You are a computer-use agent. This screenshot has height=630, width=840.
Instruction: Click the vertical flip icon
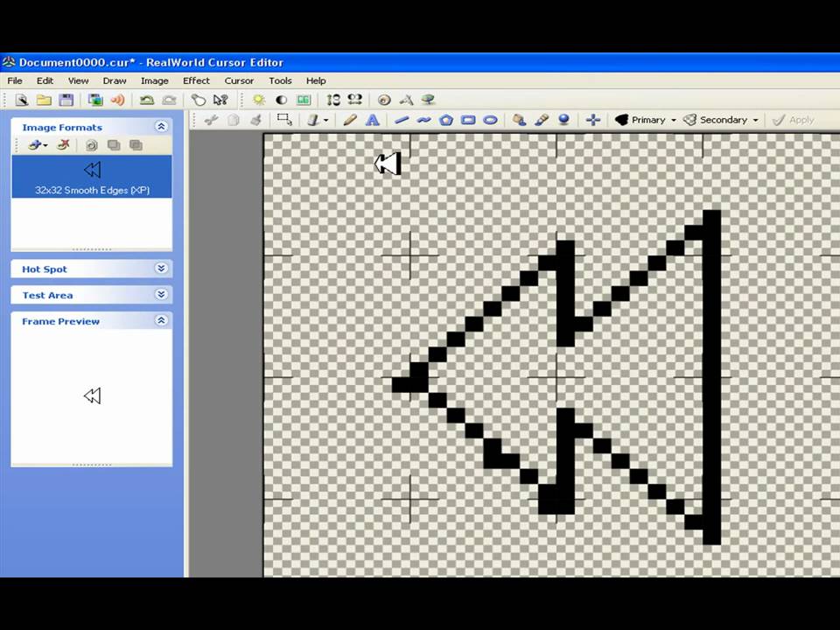point(333,100)
